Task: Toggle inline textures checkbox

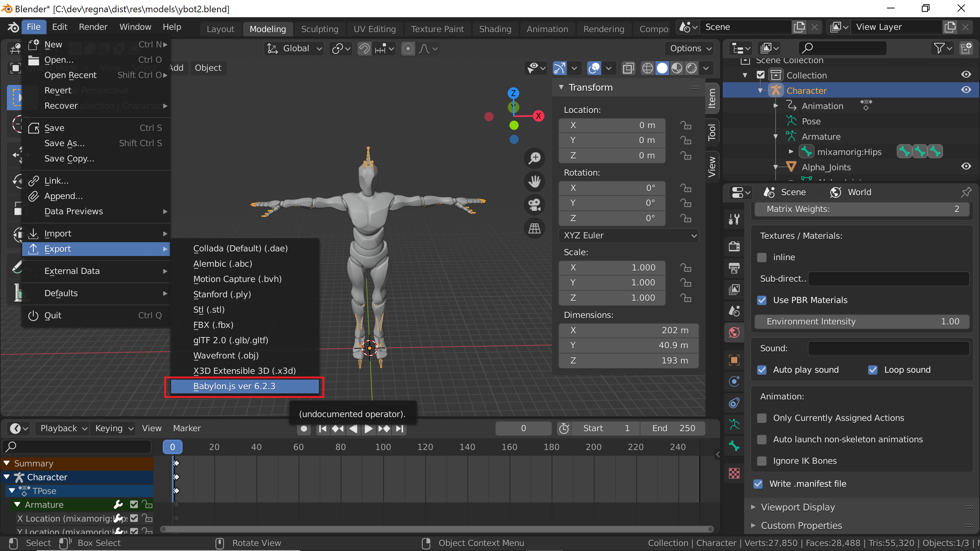Action: pyautogui.click(x=762, y=257)
